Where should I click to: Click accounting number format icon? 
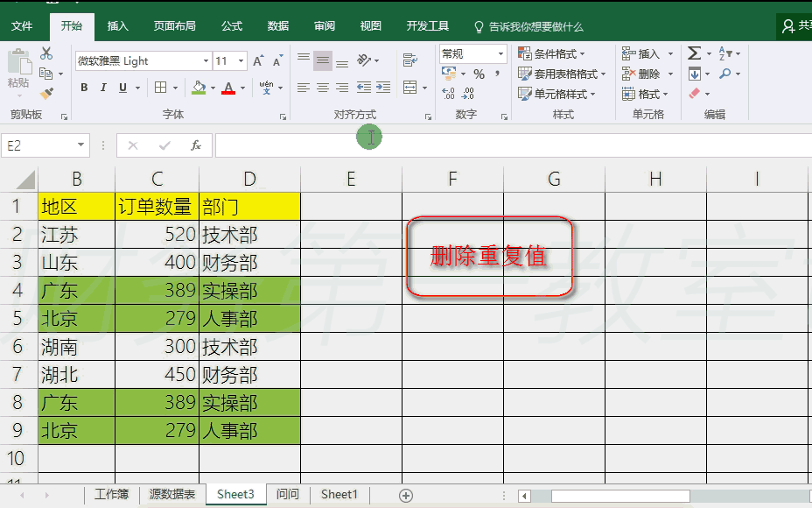coord(449,74)
